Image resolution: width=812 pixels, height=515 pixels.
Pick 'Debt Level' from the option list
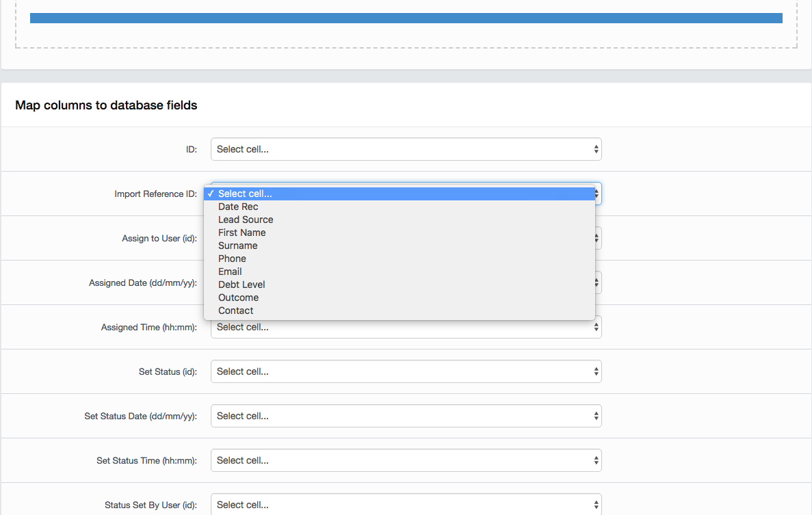pyautogui.click(x=241, y=285)
